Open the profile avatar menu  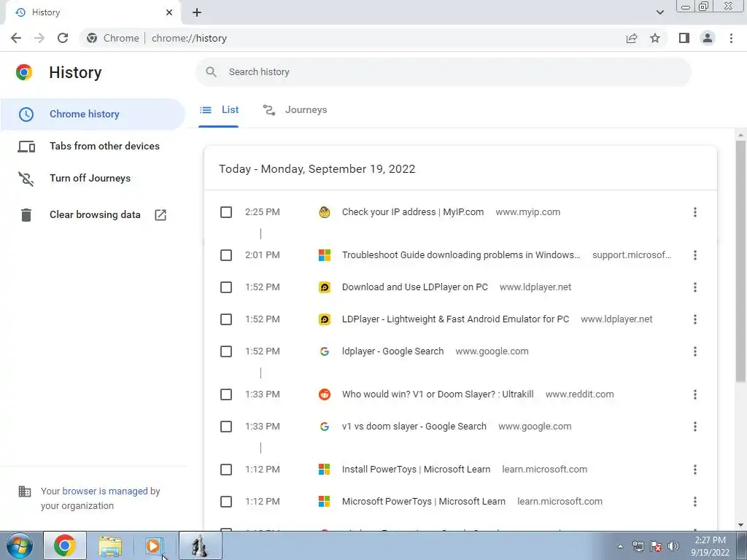708,38
